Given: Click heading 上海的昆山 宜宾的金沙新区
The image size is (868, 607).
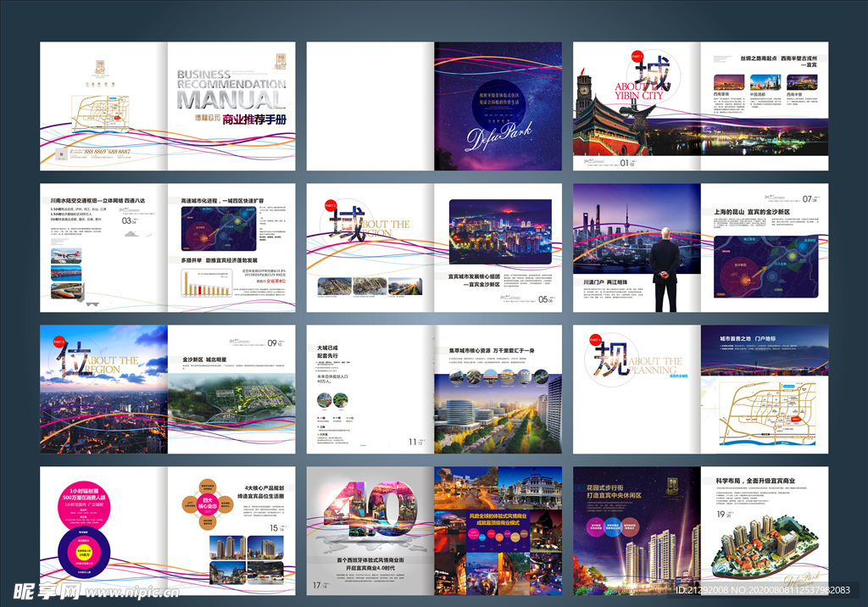Looking at the screenshot, I should click(x=752, y=212).
